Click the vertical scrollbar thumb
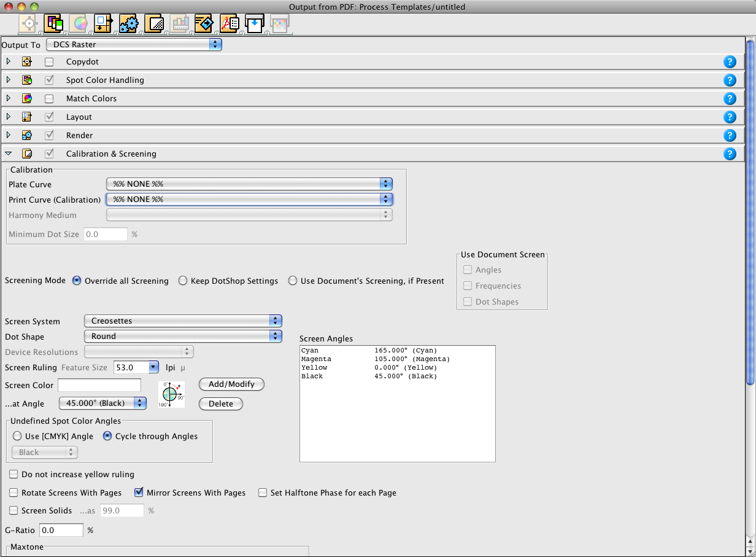This screenshot has height=557, width=756. point(750,212)
